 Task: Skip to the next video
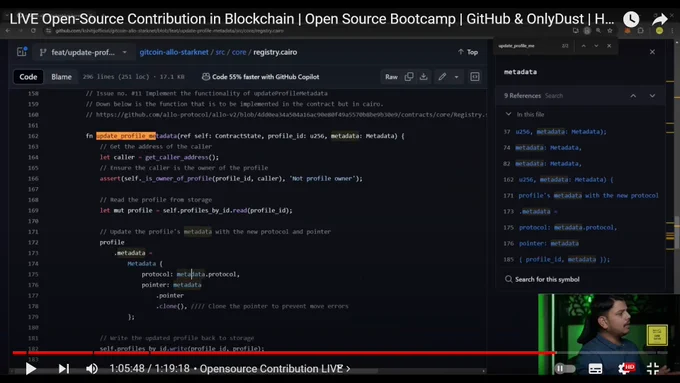(63, 369)
